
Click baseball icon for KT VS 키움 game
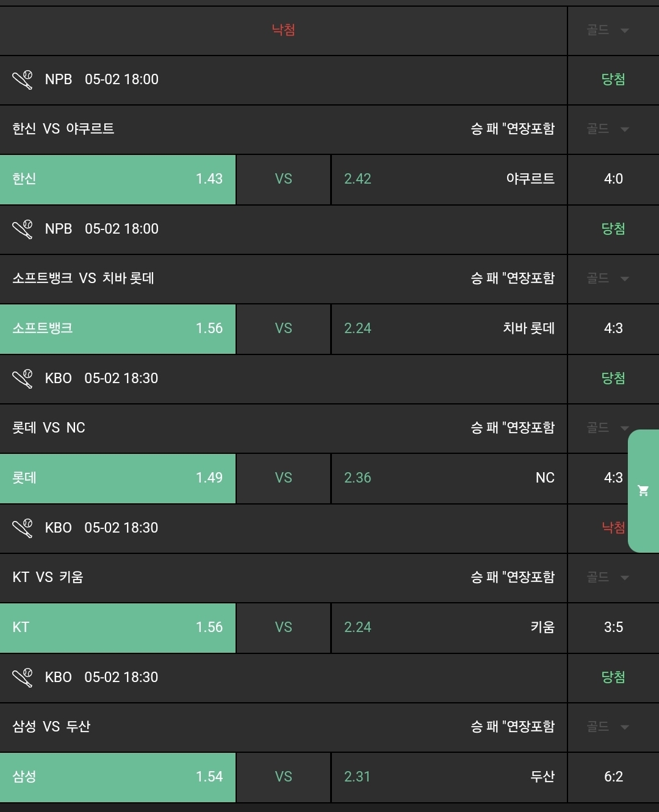point(23,528)
